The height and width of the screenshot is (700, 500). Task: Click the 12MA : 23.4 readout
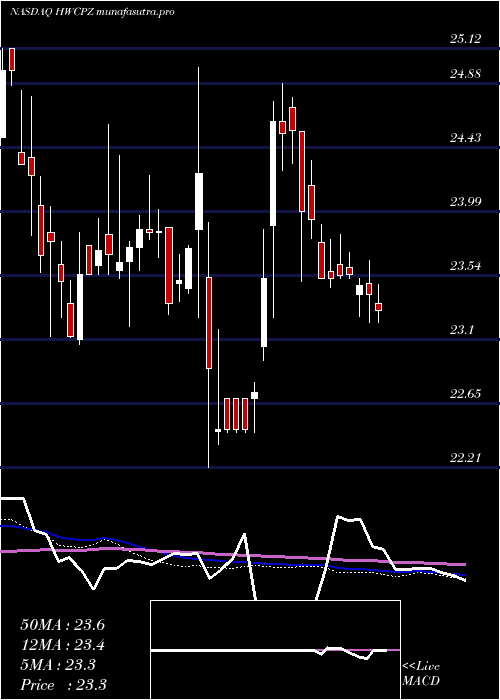click(x=62, y=645)
